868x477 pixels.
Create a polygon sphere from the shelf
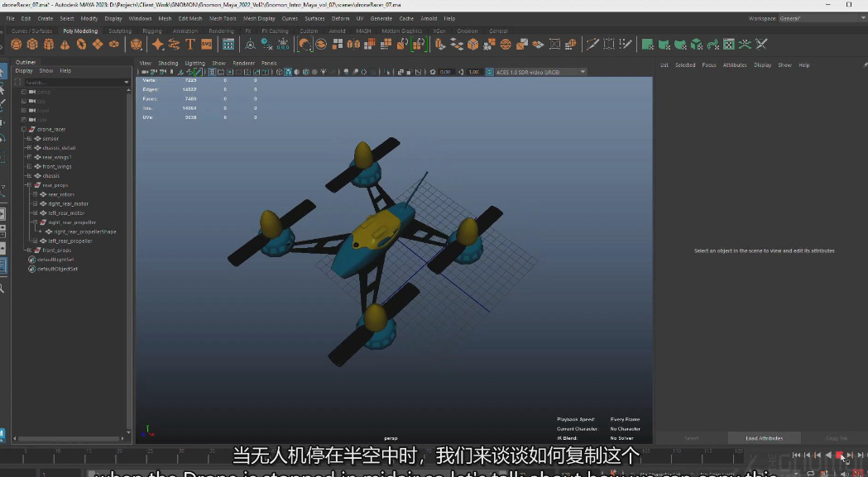pos(17,44)
